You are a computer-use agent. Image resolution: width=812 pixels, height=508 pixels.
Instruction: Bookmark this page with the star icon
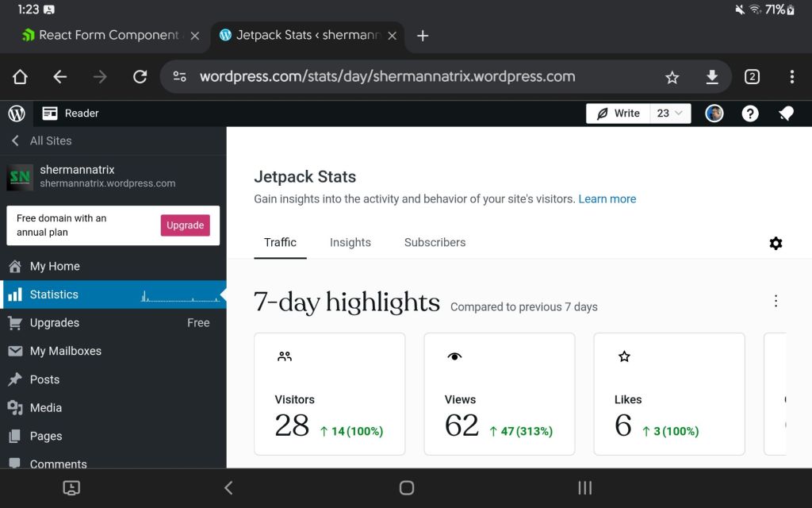pyautogui.click(x=672, y=77)
